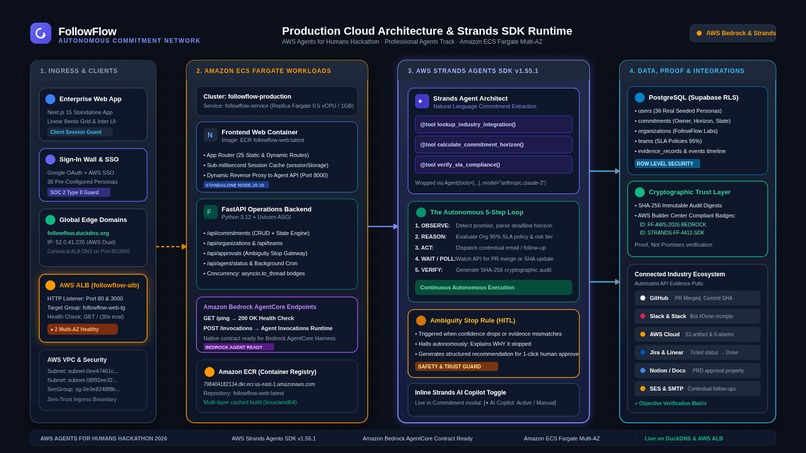Click the 3. AWS STRANDS AGENTS SDK header
Screen dimensions: 806x453
473,71
